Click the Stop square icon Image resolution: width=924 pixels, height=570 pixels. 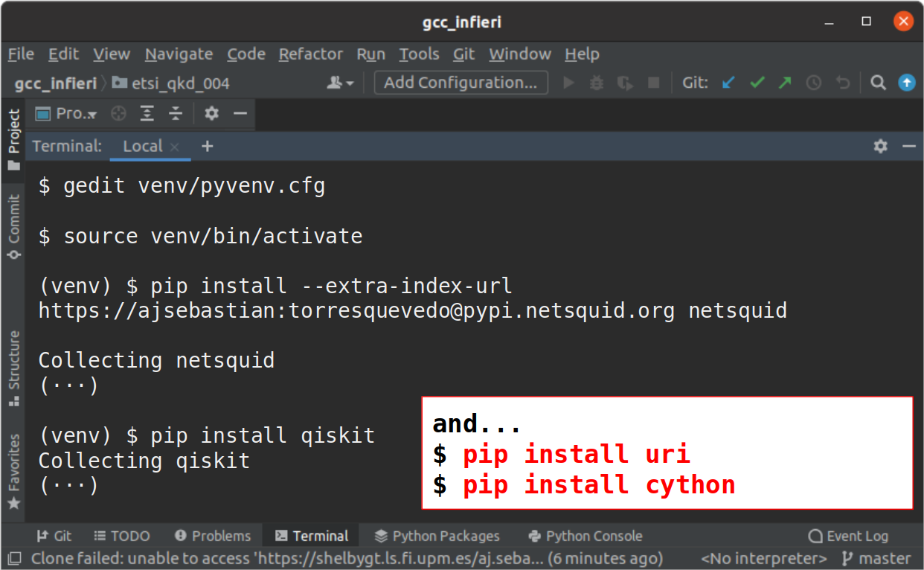coord(654,83)
